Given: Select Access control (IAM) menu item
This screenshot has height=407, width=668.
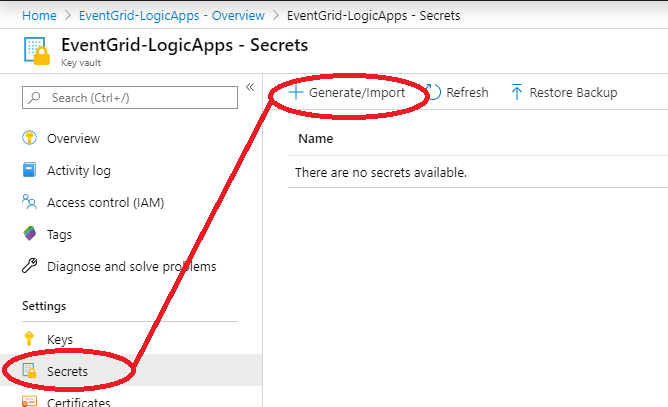Looking at the screenshot, I should [105, 202].
